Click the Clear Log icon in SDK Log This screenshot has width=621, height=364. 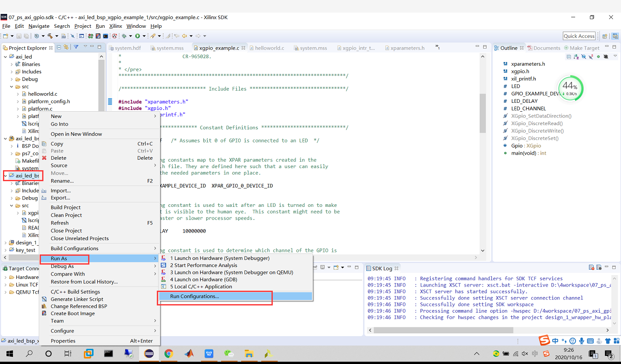pos(591,268)
